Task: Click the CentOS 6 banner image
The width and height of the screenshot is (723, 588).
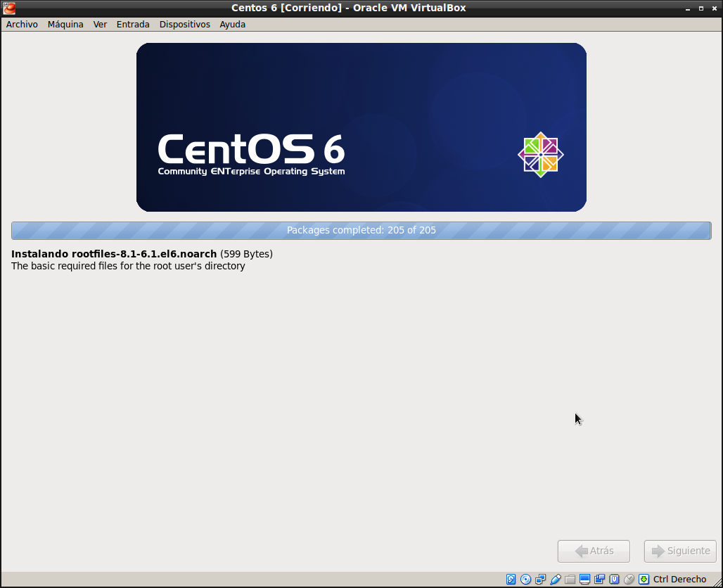Action: click(361, 127)
